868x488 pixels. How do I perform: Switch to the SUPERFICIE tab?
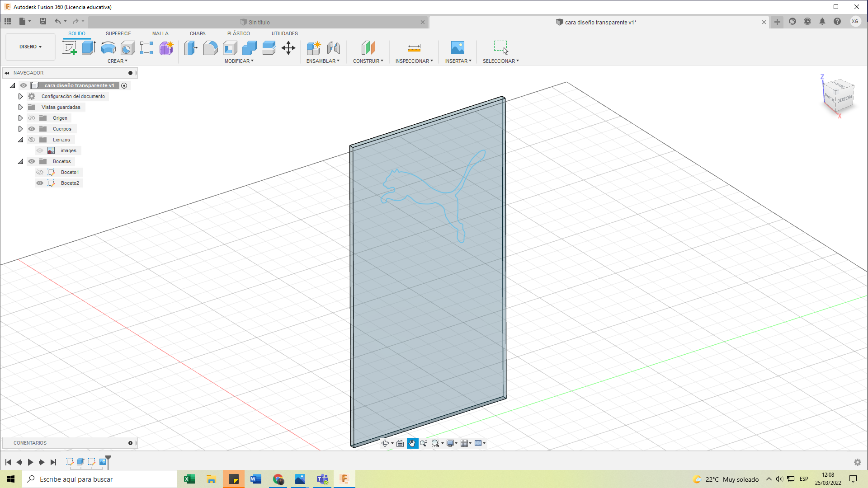click(118, 33)
